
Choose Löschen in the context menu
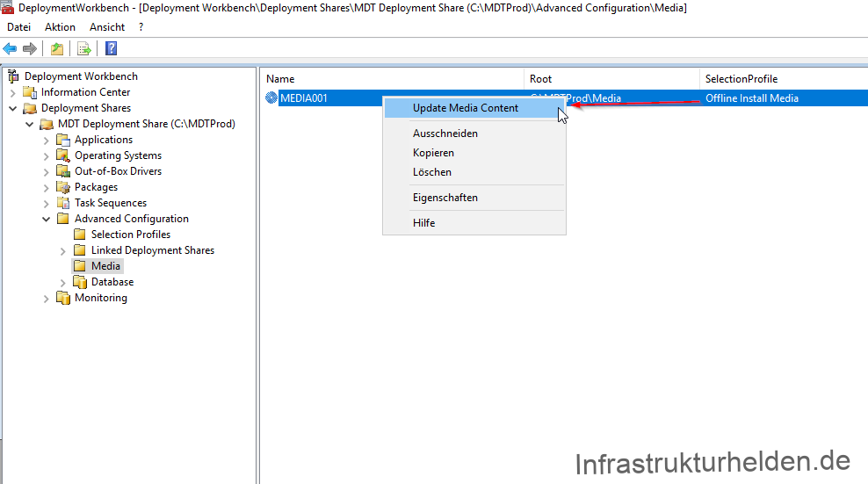tap(474, 172)
